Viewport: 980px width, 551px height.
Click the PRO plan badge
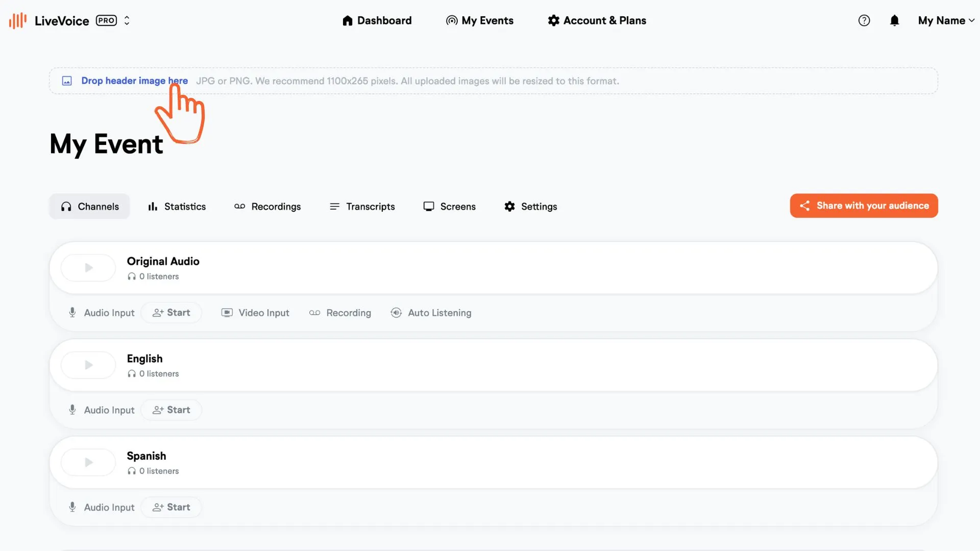106,20
